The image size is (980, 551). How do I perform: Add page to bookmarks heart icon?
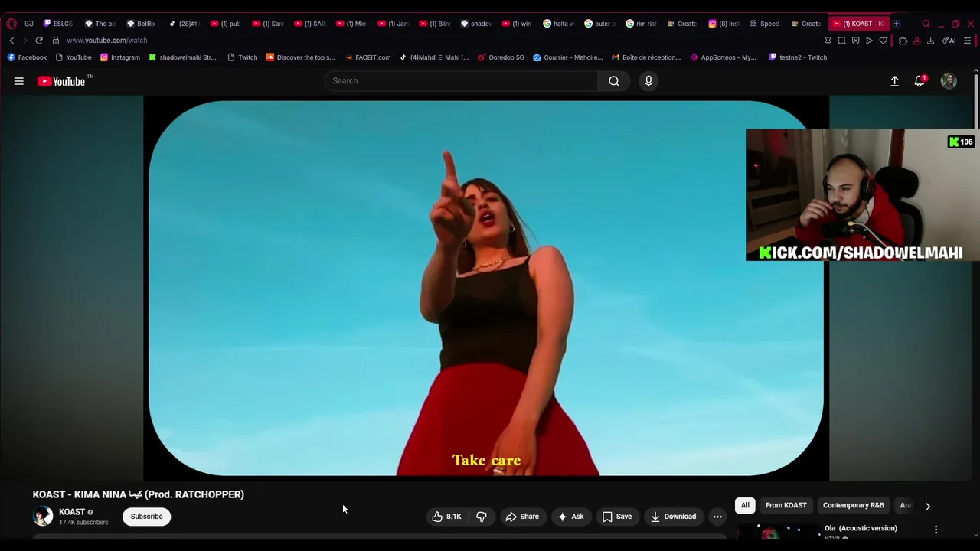click(x=883, y=41)
